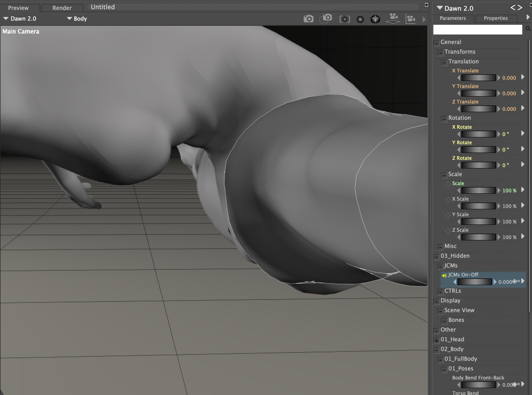The width and height of the screenshot is (532, 395).
Task: Click the Parameters panel vertical scrollbar
Action: [x=529, y=176]
